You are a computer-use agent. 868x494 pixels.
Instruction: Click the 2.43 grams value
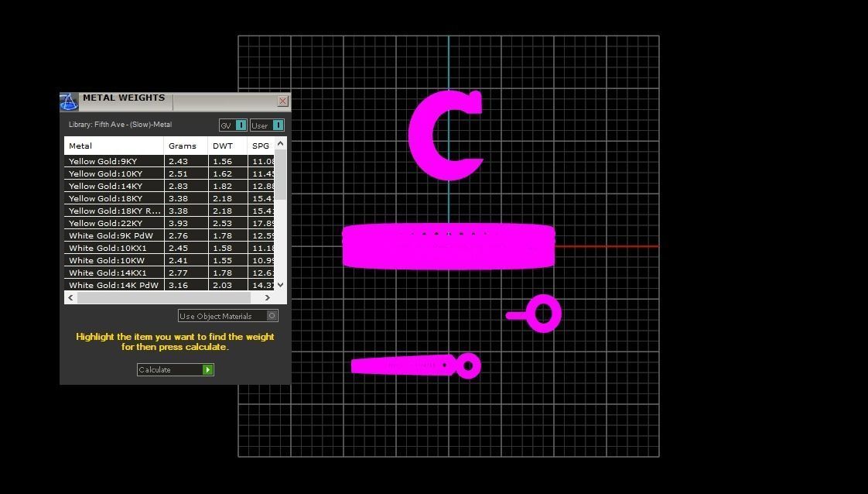(178, 161)
